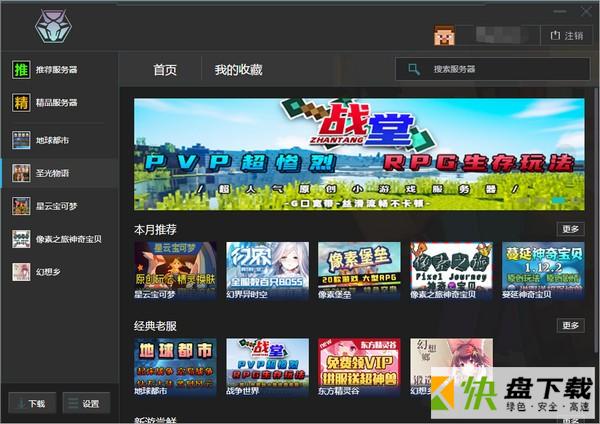Select 圣光物语 text in sidebar

coord(52,173)
